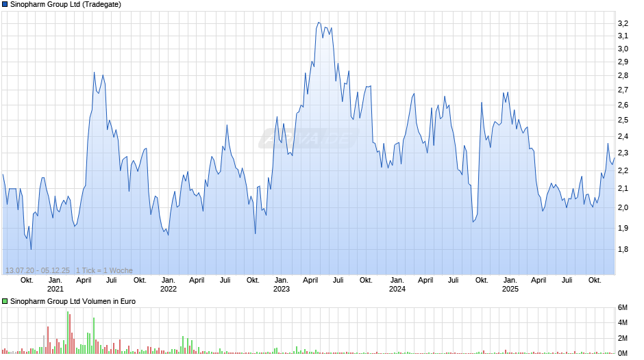Click the 4M volume axis label
Screen dimensions: 644x360
[x=623, y=322]
